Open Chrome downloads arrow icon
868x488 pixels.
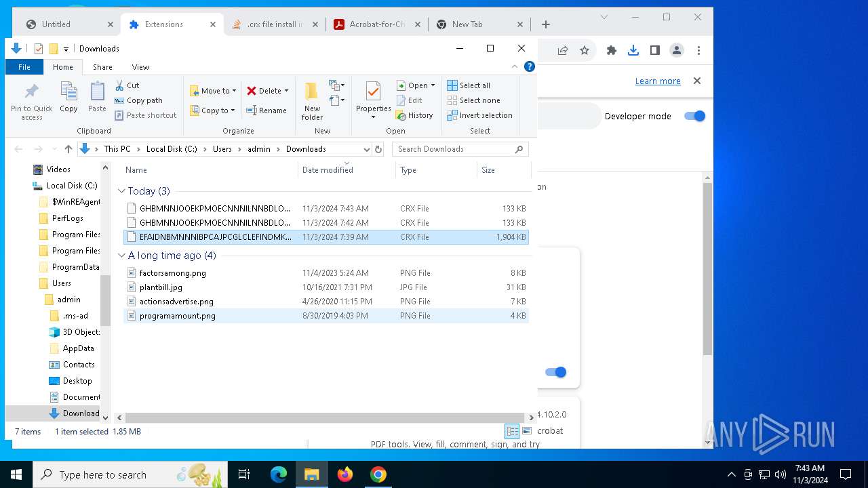pyautogui.click(x=633, y=50)
